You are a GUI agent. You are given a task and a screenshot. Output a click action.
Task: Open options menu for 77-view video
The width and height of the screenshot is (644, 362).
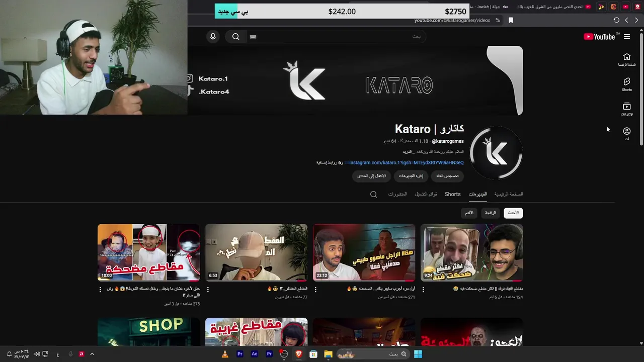point(208,290)
